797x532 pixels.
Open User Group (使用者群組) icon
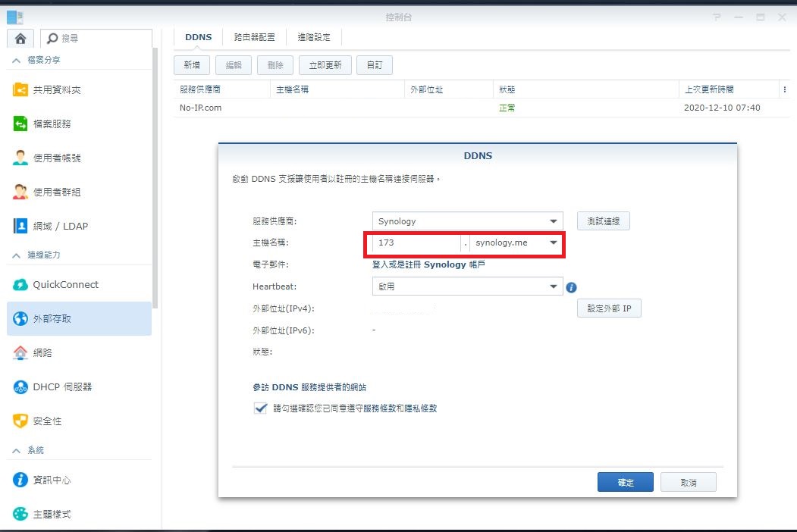20,192
